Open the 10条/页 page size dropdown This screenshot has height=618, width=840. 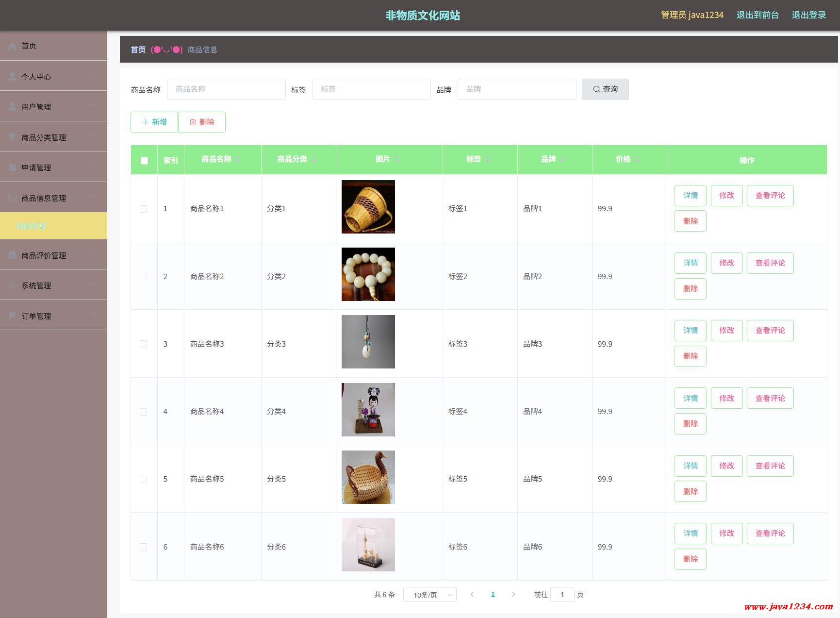(x=429, y=595)
